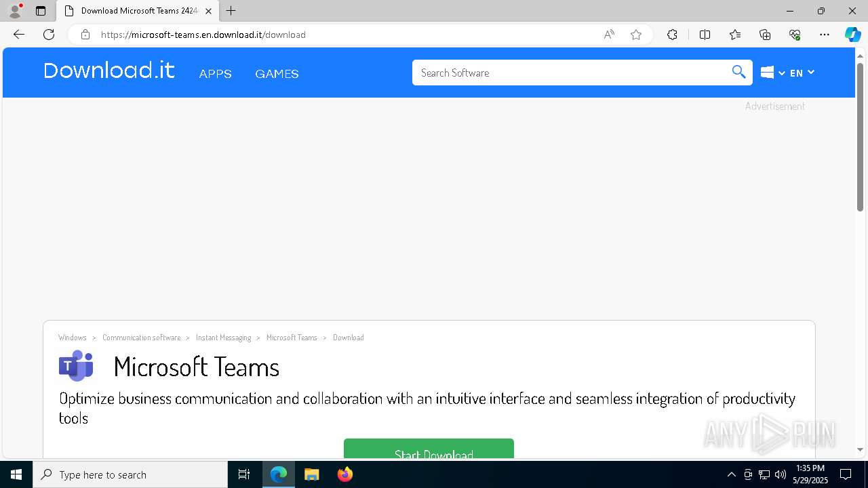Open the GAMES menu item
The height and width of the screenshot is (488, 868).
tap(277, 74)
